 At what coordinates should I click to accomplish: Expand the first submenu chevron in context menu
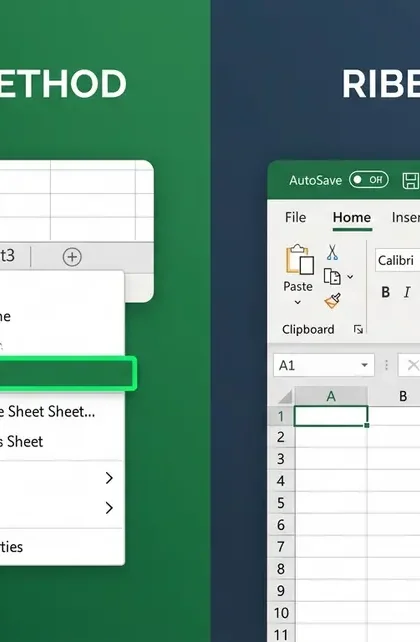pyautogui.click(x=109, y=478)
